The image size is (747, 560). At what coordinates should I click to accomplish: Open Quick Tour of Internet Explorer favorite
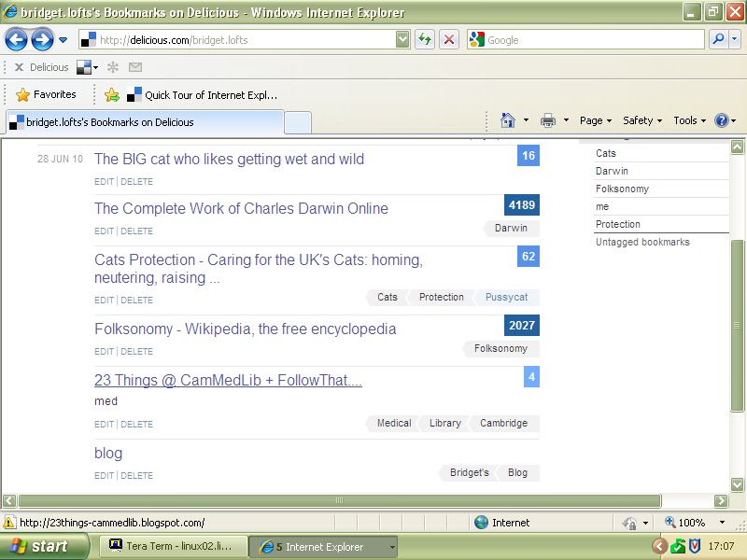(202, 95)
